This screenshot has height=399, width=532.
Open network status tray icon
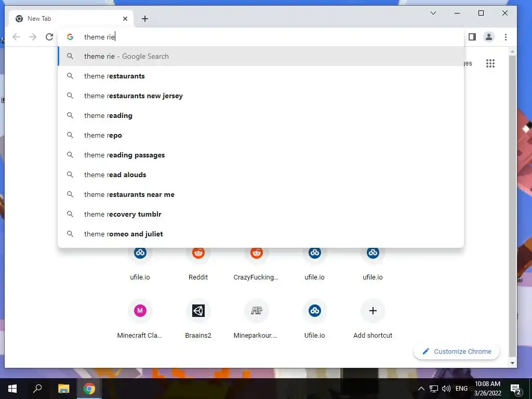coord(434,389)
